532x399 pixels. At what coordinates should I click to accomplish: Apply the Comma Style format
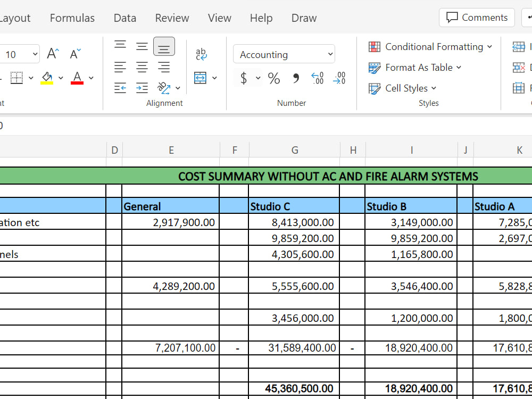(296, 78)
